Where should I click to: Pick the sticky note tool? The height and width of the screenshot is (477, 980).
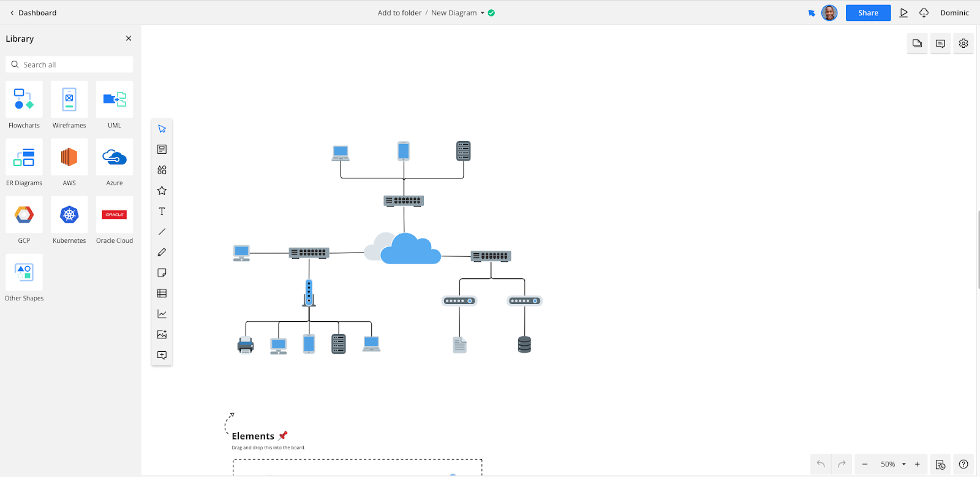(162, 273)
